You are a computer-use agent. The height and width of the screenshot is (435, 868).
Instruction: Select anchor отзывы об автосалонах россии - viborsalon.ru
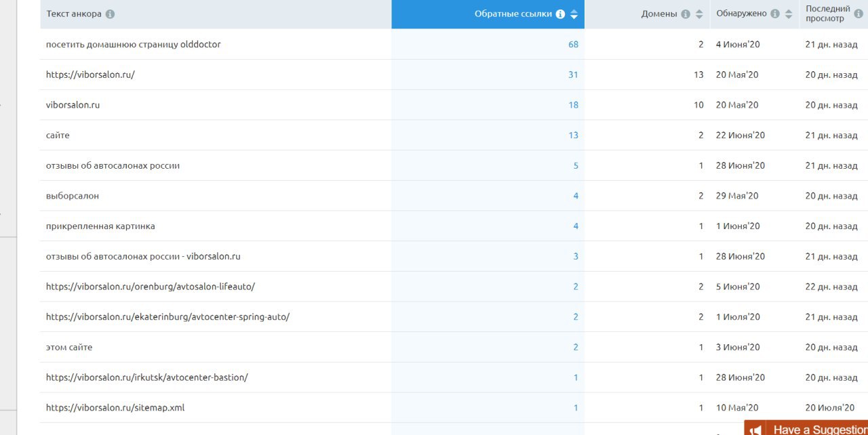143,257
